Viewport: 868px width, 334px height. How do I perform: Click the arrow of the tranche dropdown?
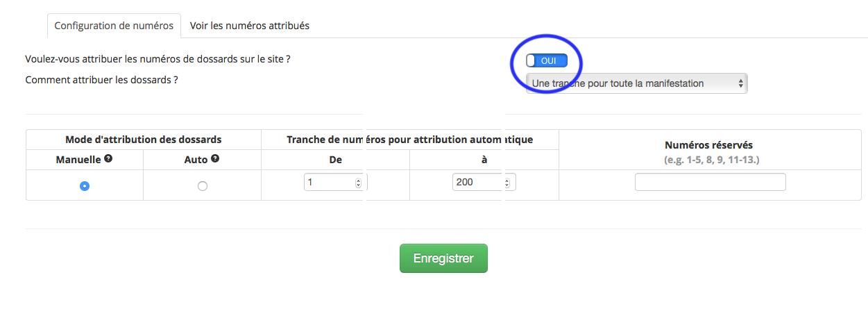(741, 83)
